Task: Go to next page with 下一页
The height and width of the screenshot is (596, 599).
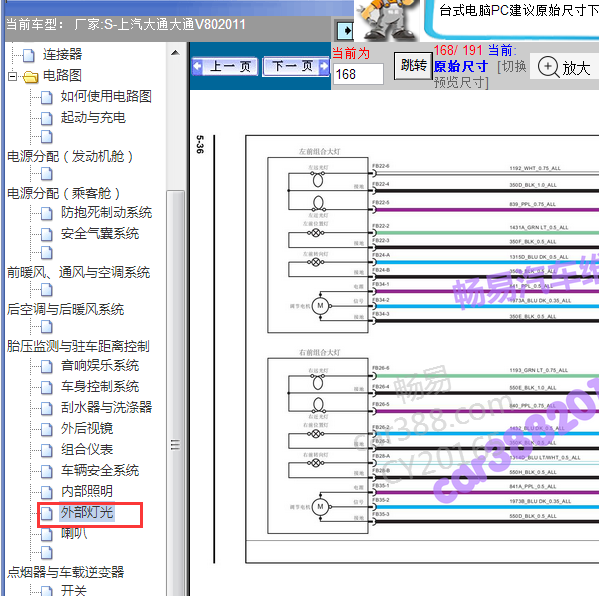Action: [296, 66]
